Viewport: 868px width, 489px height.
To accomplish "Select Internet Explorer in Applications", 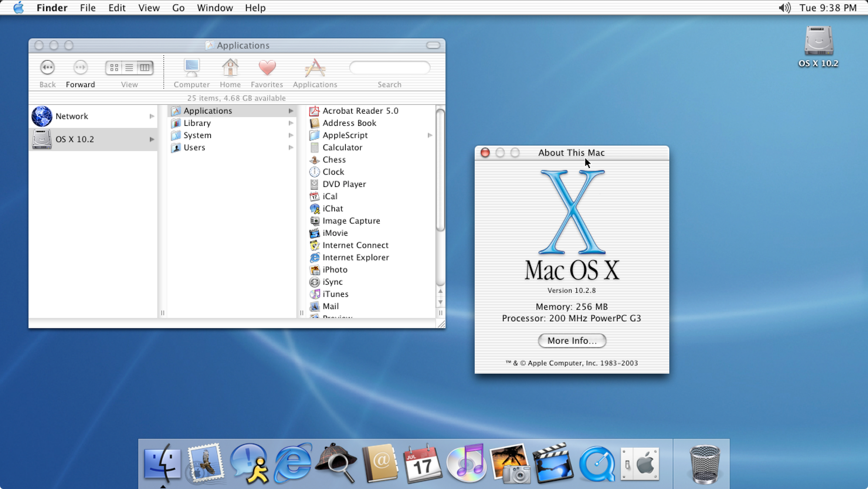I will point(356,257).
